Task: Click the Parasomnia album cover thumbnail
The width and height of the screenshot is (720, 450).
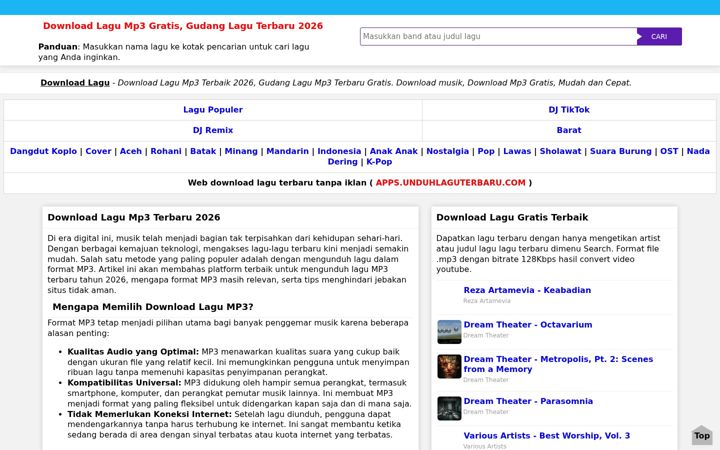Action: (449, 408)
